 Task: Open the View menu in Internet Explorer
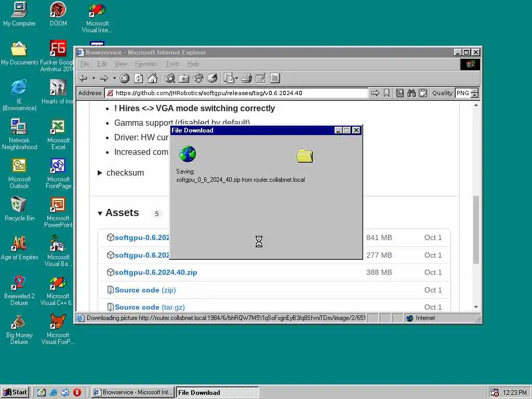[121, 64]
